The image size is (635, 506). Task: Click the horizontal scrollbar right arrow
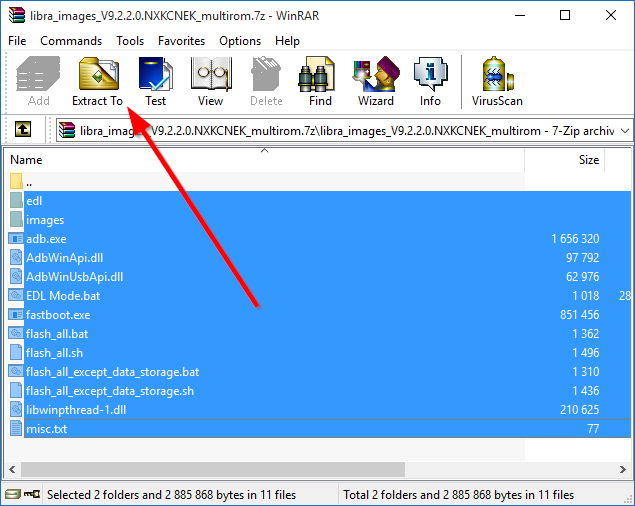coord(622,470)
